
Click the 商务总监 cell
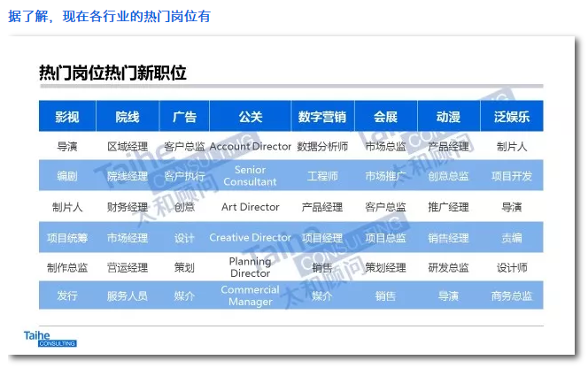point(512,295)
